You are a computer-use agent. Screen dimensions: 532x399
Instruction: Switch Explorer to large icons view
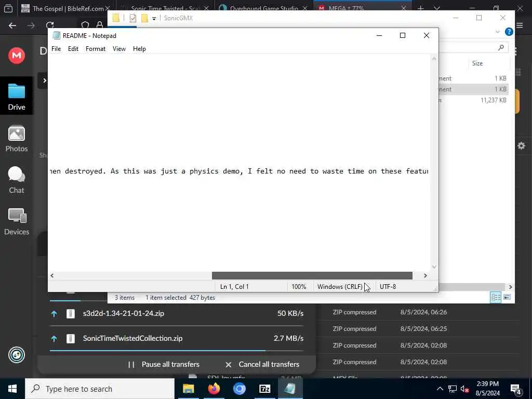tap(507, 297)
